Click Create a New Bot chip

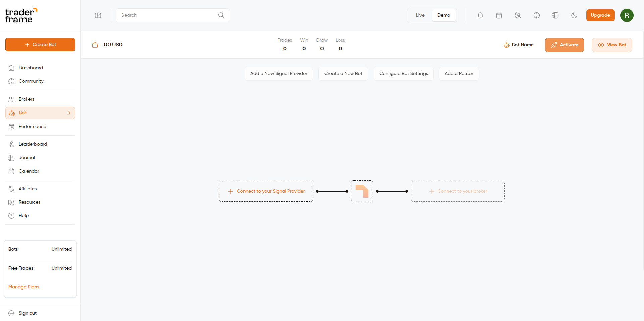click(x=343, y=74)
